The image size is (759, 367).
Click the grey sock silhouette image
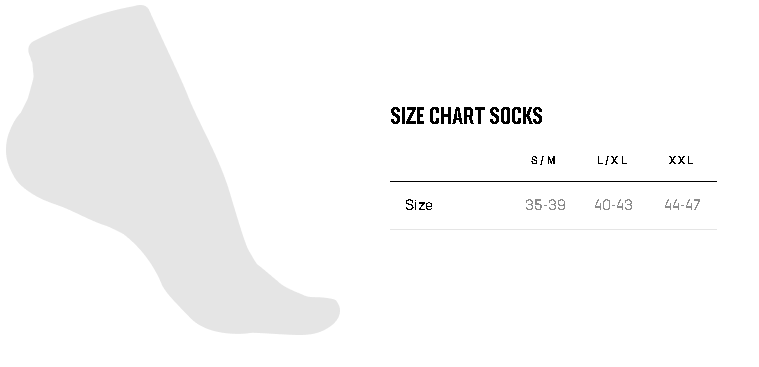[x=172, y=169]
